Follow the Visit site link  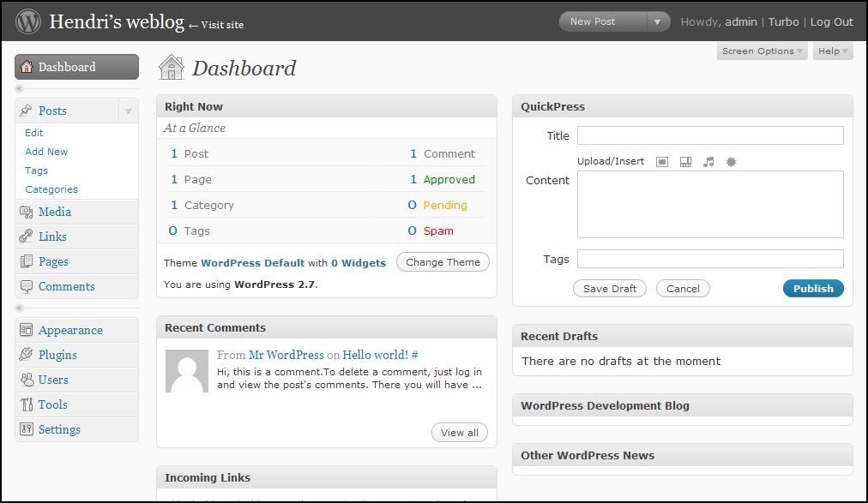pyautogui.click(x=216, y=25)
